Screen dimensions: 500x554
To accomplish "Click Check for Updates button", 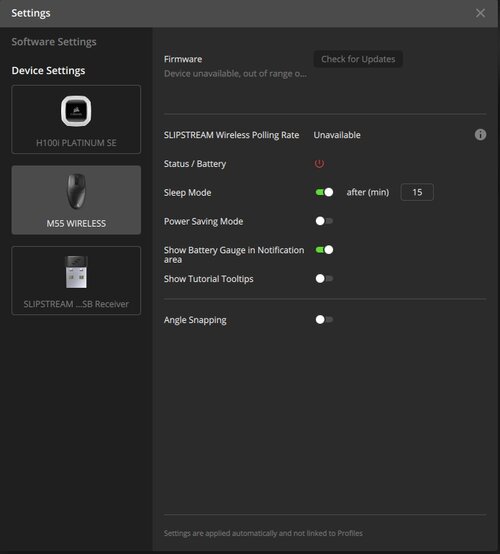I will tap(358, 59).
